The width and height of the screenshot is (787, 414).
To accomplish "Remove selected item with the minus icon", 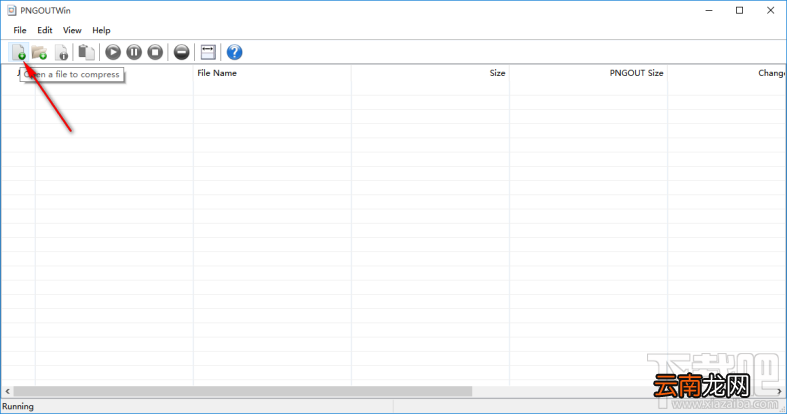I will [182, 52].
